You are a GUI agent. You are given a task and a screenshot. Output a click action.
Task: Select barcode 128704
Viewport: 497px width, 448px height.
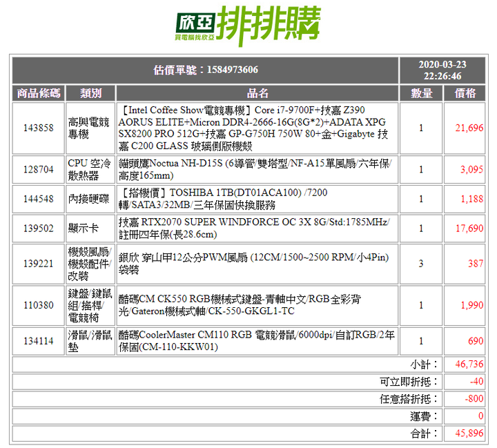(39, 169)
